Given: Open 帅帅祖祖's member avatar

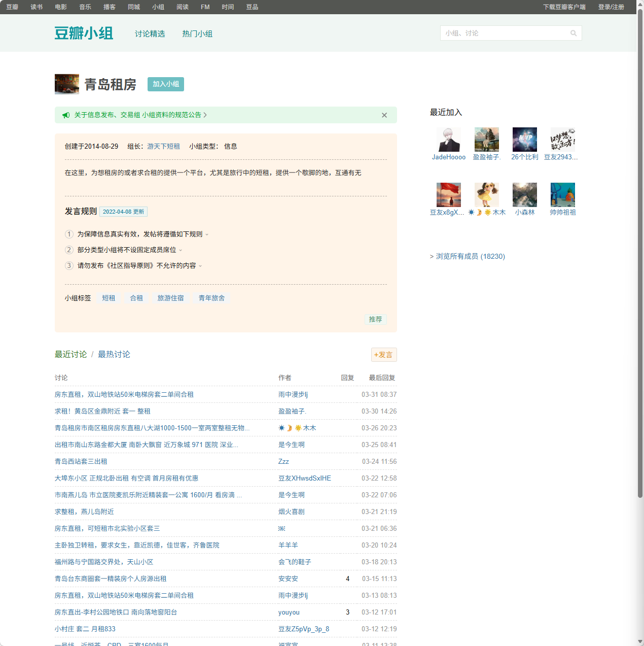Looking at the screenshot, I should [x=563, y=195].
